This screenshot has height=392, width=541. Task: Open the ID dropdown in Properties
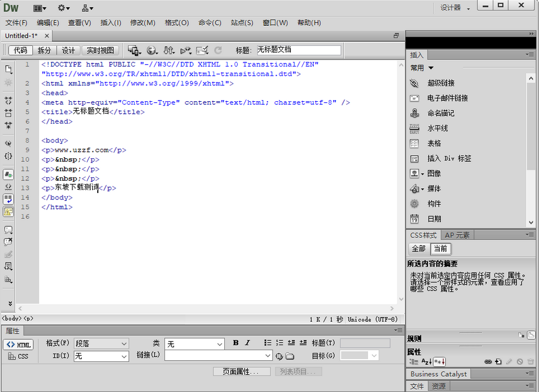click(x=101, y=357)
